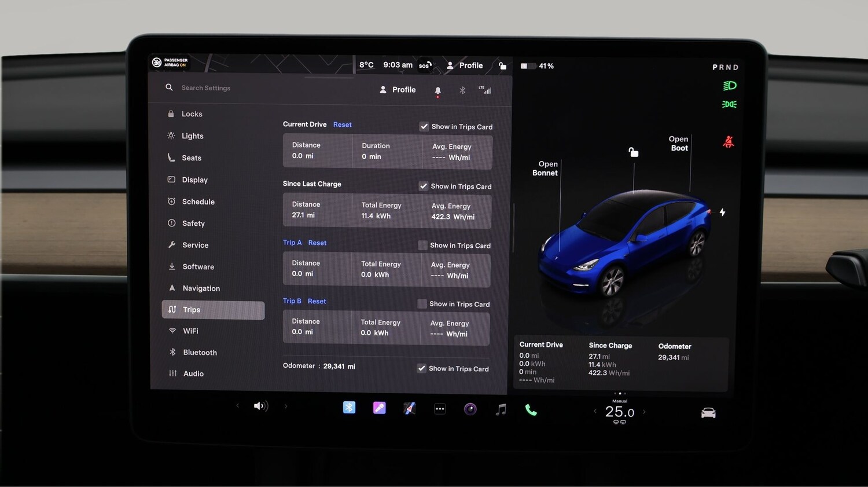The width and height of the screenshot is (868, 487).
Task: Open the Bluetooth app in the bottom dock
Action: click(x=349, y=408)
